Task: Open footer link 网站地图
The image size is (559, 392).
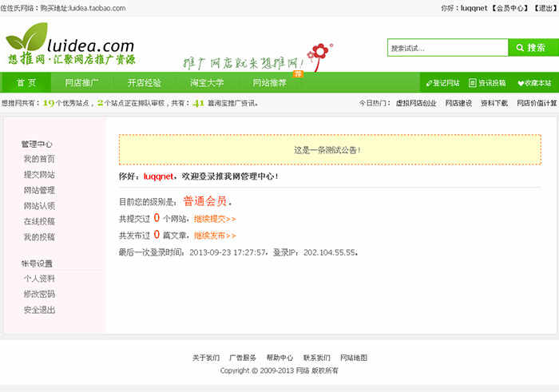Action: tap(354, 358)
